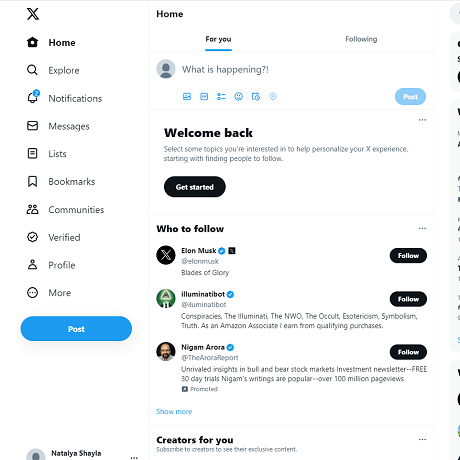This screenshot has width=460, height=460.
Task: Follow Elon Musk
Action: 408,256
